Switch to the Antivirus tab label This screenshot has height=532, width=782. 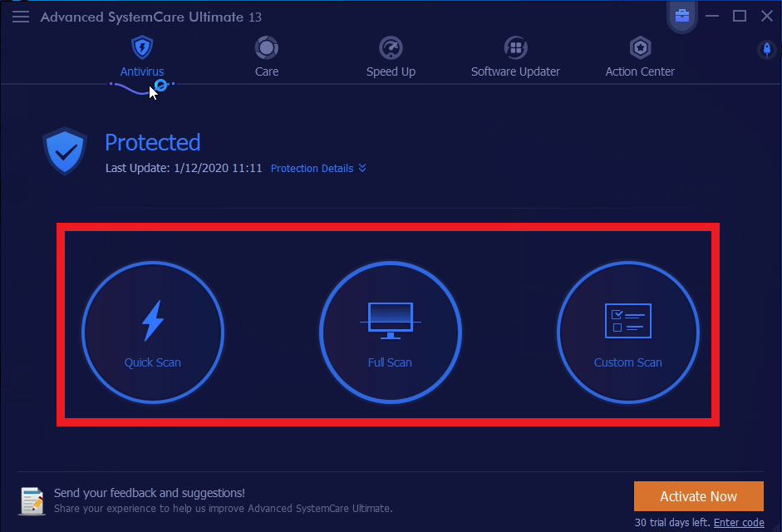tap(142, 71)
